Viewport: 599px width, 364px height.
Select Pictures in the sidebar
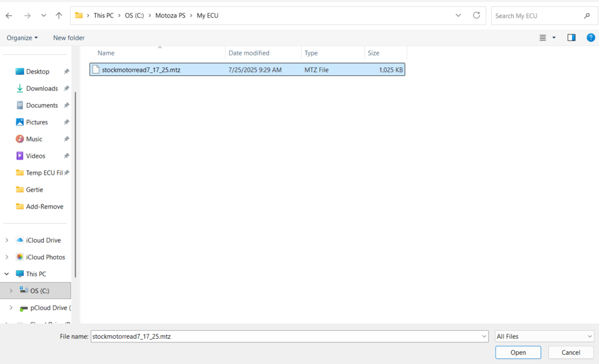click(37, 122)
